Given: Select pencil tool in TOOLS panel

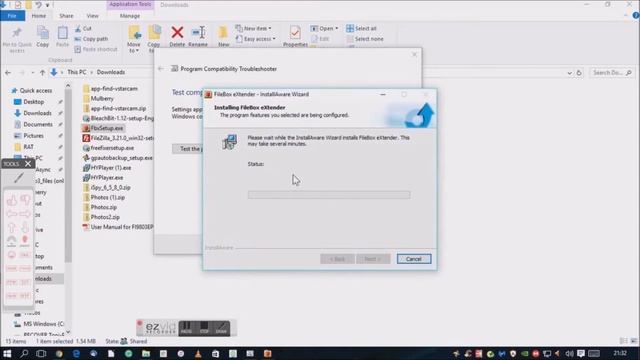Looking at the screenshot, I should (18, 178).
